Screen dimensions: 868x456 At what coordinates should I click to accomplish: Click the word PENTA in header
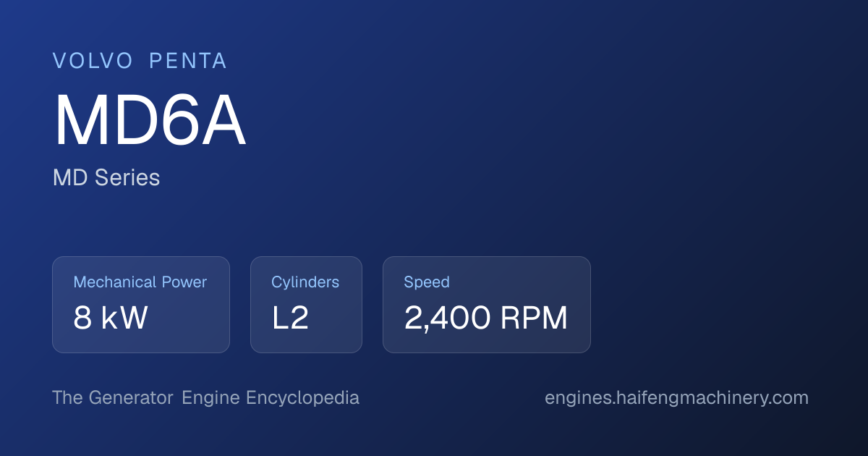click(188, 62)
